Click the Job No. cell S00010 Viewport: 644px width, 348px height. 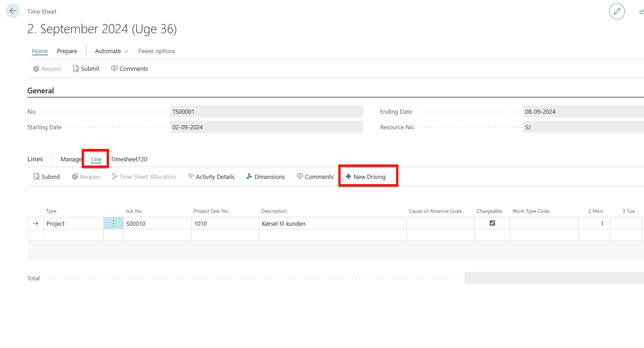pyautogui.click(x=157, y=224)
